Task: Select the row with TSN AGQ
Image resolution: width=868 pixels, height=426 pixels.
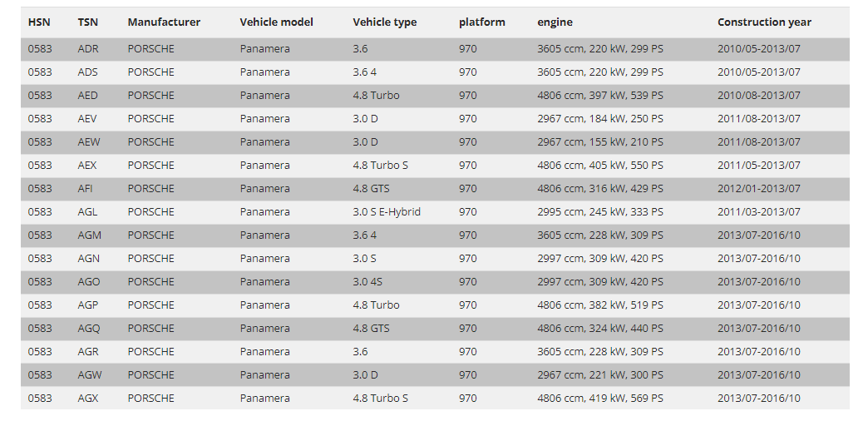Action: pyautogui.click(x=435, y=328)
